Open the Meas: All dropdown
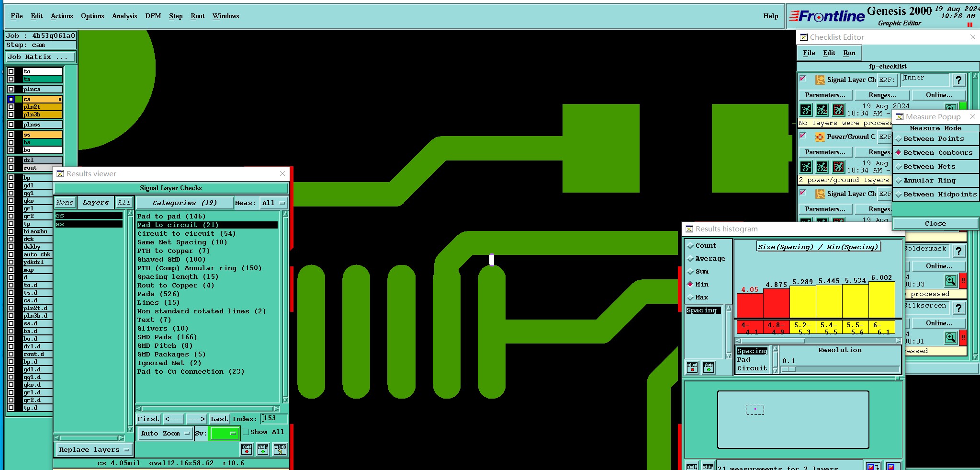 [x=273, y=203]
